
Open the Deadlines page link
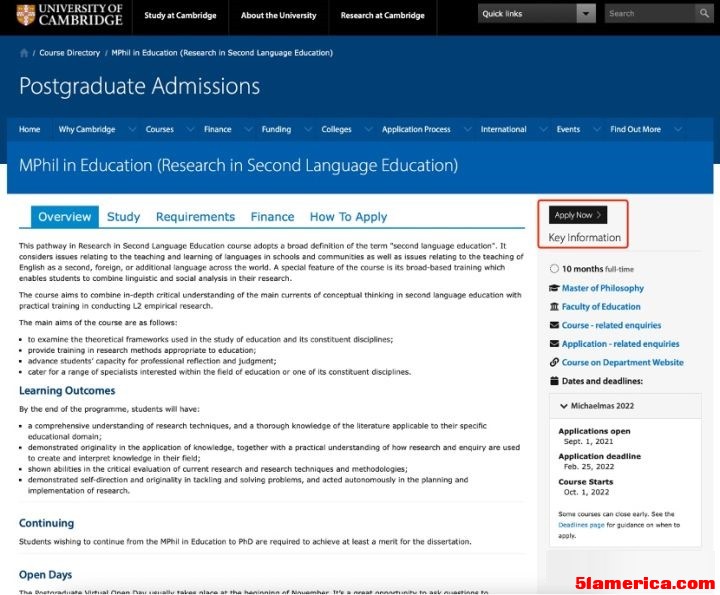point(581,525)
